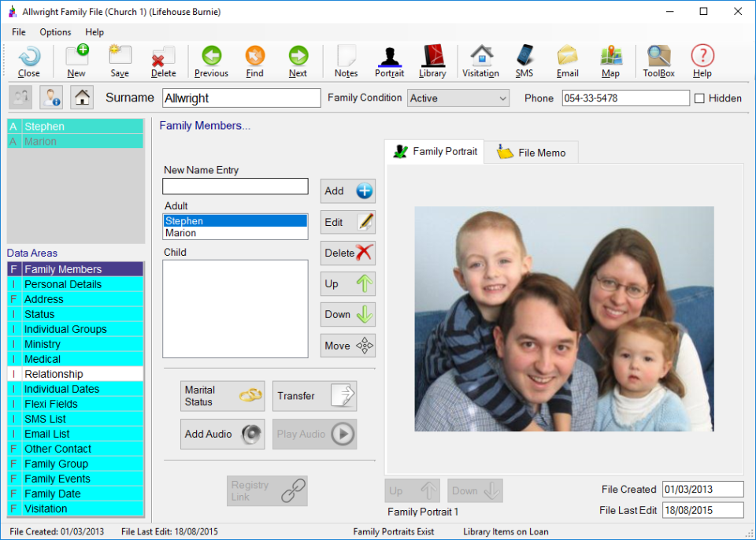Click the Transfer button
The width and height of the screenshot is (756, 540).
coord(314,396)
